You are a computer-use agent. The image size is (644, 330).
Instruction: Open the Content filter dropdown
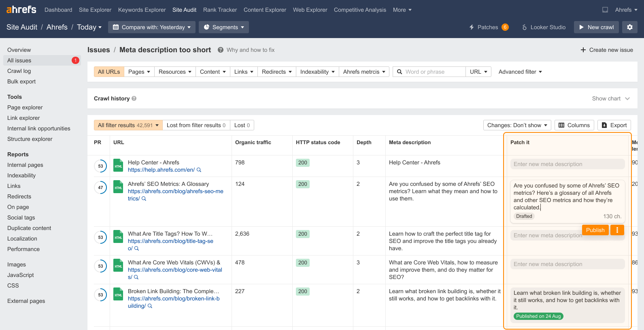(213, 72)
